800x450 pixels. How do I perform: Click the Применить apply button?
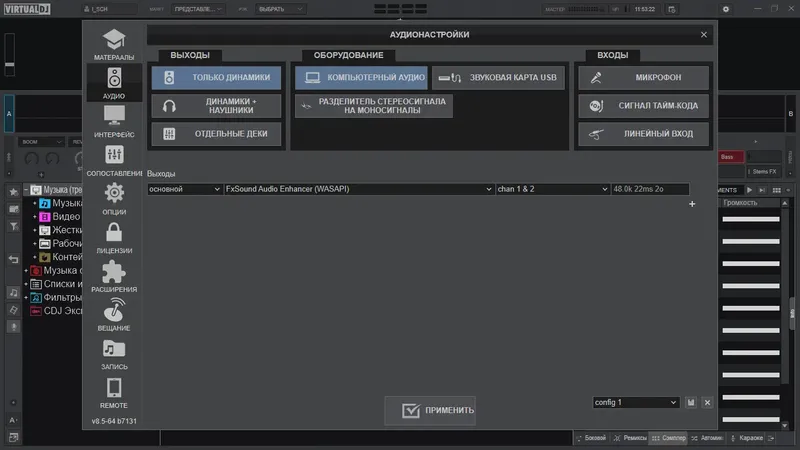(430, 410)
